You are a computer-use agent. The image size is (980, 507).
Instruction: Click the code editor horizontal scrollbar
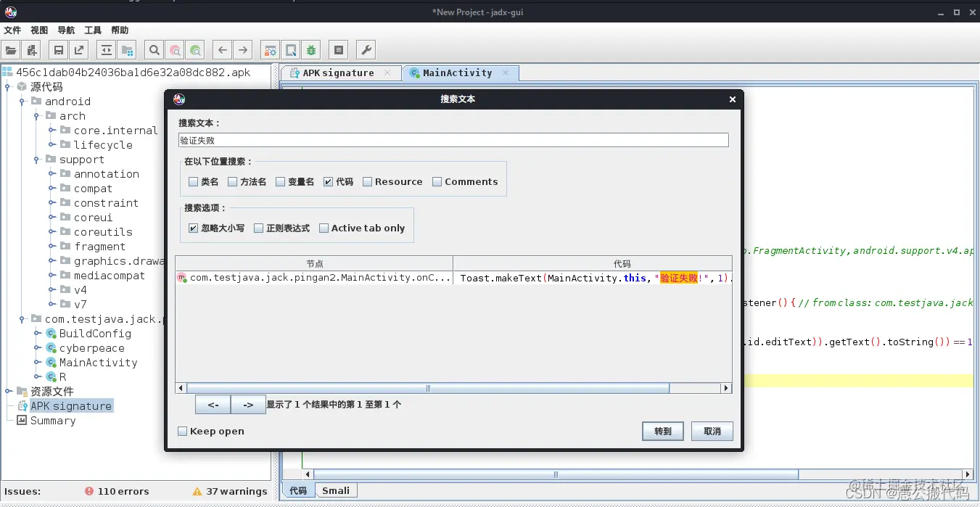tap(557, 474)
